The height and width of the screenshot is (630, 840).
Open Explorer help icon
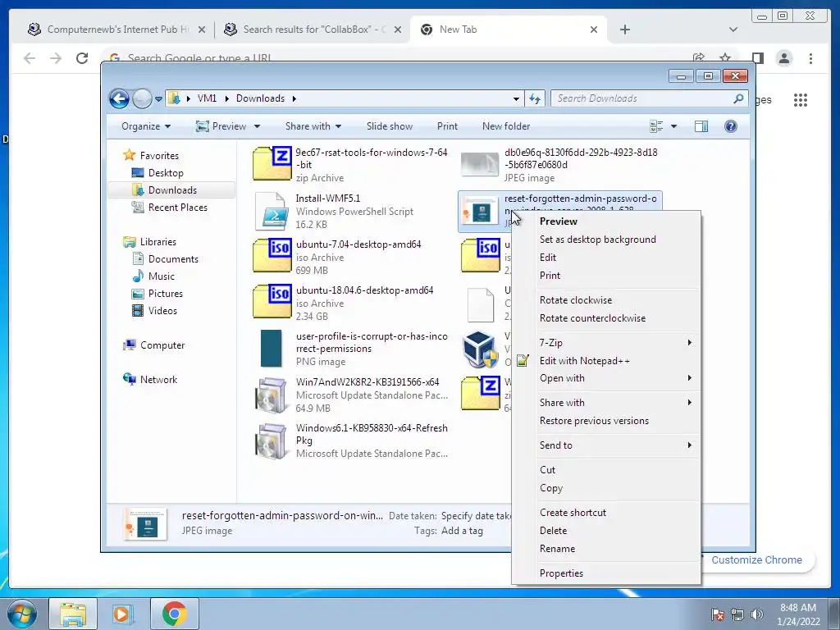(731, 126)
